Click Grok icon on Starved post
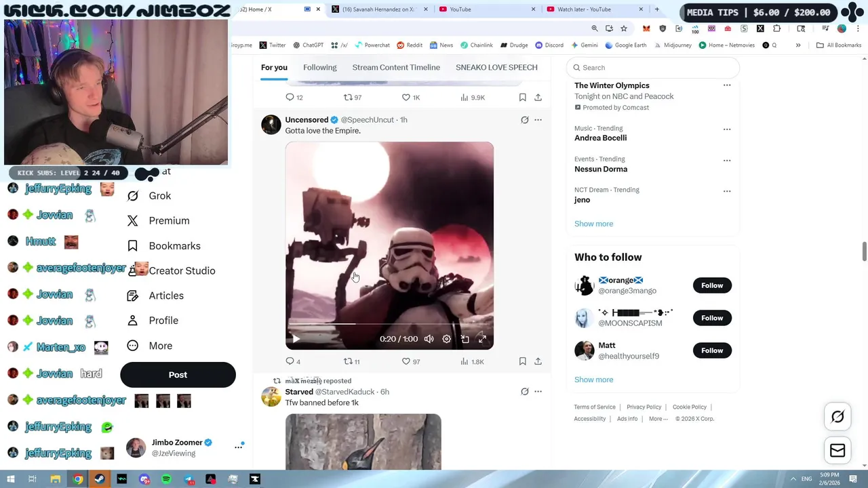This screenshot has width=868, height=488. coord(524,392)
